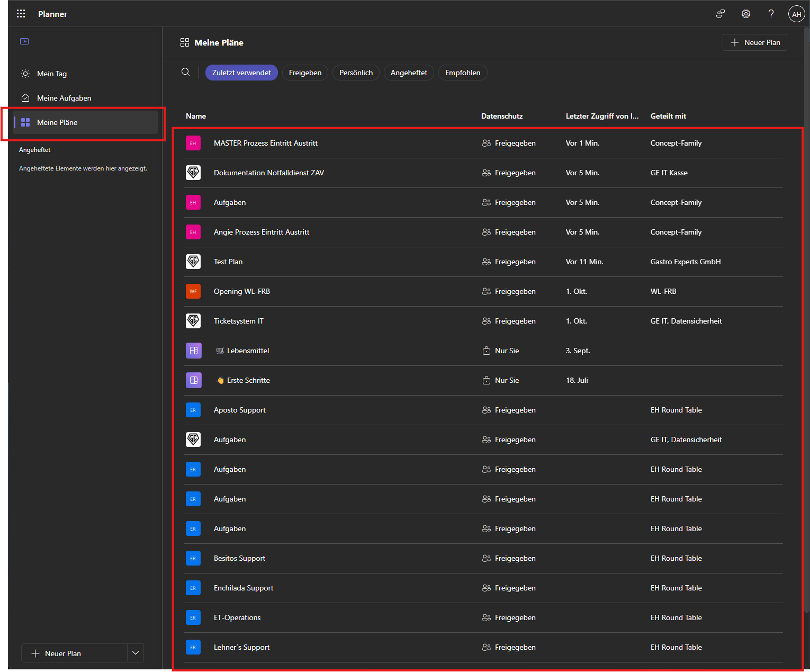Open the app launcher waffle icon

(21, 14)
